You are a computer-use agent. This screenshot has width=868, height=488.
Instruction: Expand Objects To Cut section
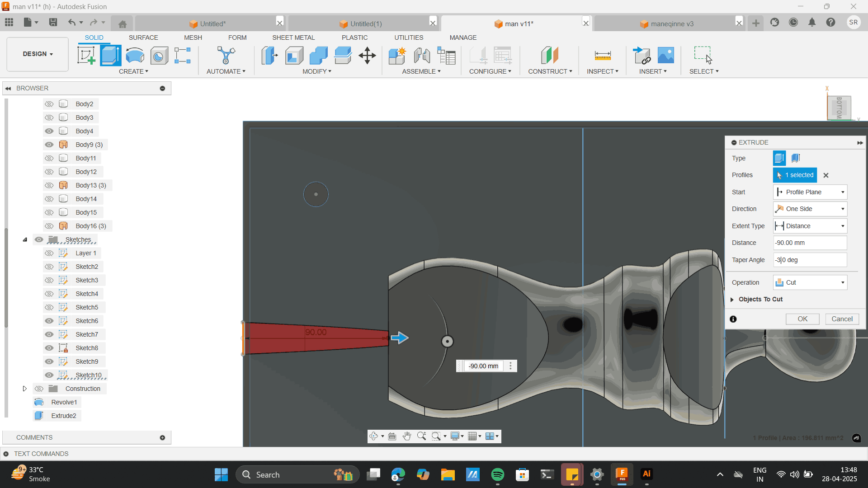(732, 300)
